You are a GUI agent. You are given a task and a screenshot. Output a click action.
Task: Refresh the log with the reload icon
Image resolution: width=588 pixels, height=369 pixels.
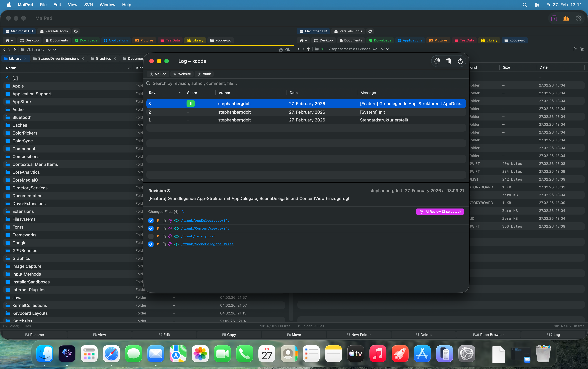coord(460,61)
